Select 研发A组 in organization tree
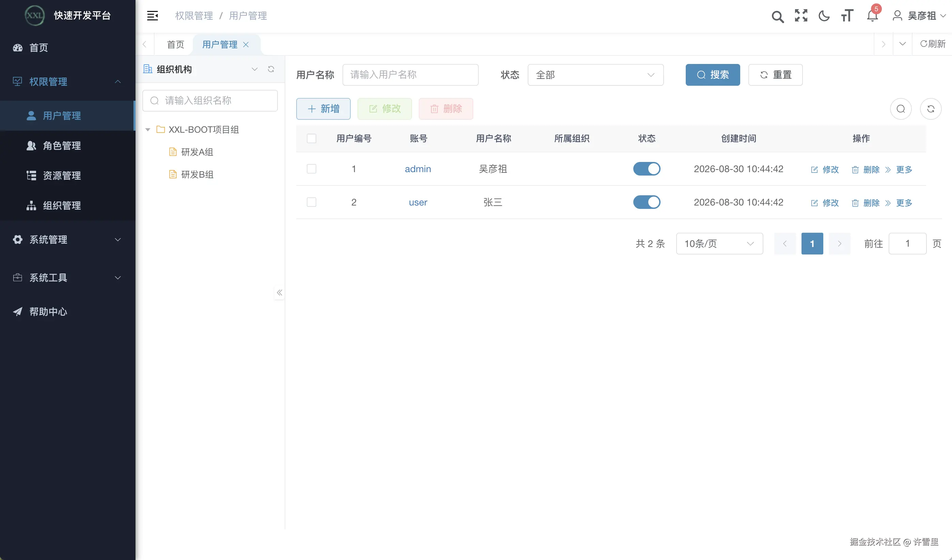Screen dimensions: 952x560 pyautogui.click(x=197, y=152)
